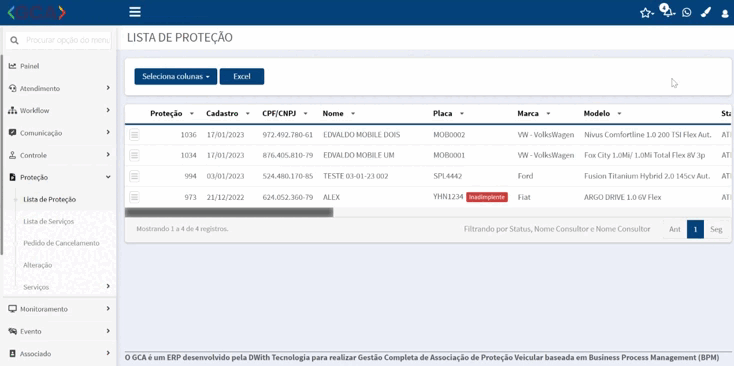734x366 pixels.
Task: Expand the Workflow menu chevron
Action: (x=108, y=110)
